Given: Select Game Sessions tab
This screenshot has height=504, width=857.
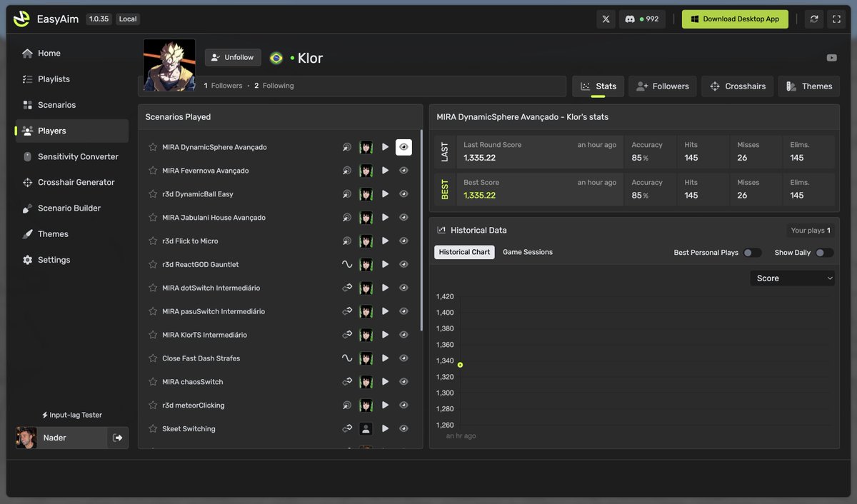Looking at the screenshot, I should pos(528,252).
